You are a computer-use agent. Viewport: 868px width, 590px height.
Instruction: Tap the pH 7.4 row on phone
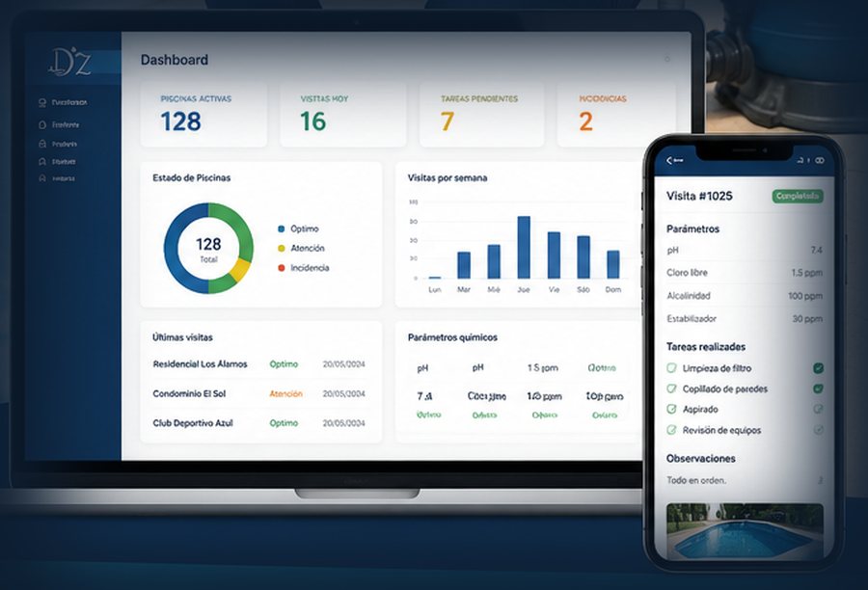click(x=745, y=250)
